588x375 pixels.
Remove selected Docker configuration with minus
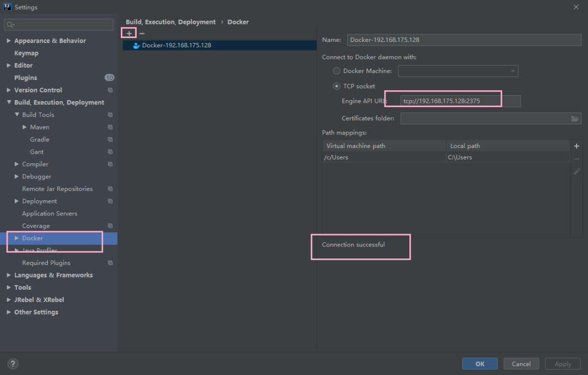pyautogui.click(x=142, y=33)
